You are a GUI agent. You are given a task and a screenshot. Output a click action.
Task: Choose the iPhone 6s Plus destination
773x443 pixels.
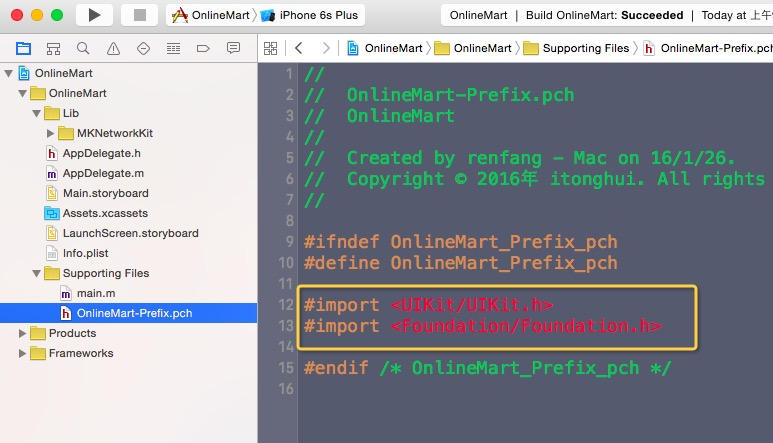click(x=310, y=15)
